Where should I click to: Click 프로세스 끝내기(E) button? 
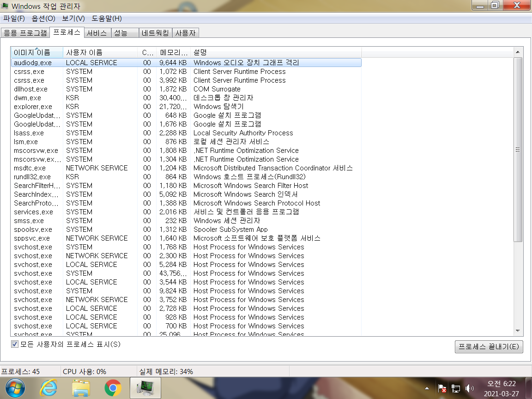tap(489, 347)
